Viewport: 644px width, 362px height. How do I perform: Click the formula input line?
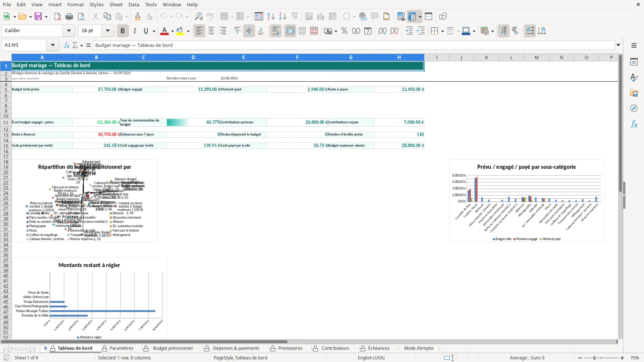353,45
